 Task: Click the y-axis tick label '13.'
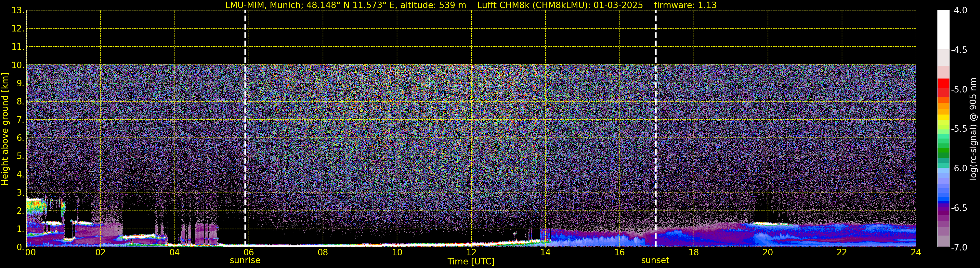(18, 11)
